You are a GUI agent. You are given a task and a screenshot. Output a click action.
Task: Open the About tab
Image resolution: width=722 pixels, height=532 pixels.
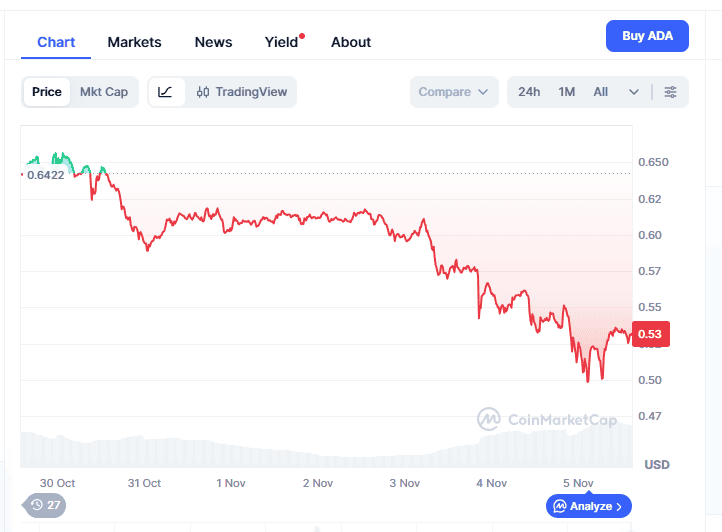pos(351,42)
